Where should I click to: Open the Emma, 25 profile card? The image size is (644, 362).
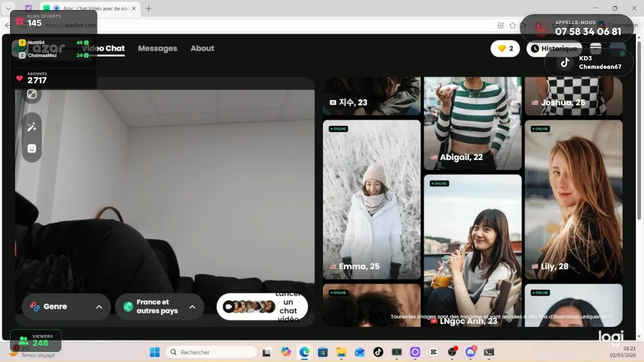pyautogui.click(x=372, y=200)
